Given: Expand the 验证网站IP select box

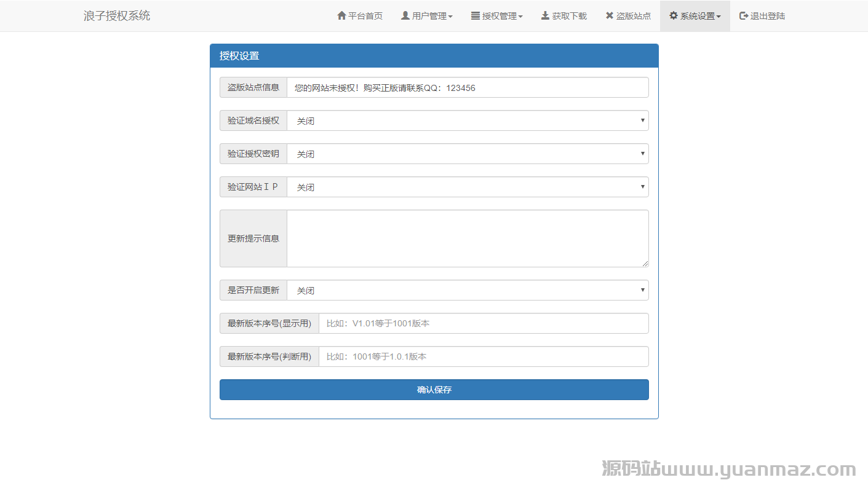Looking at the screenshot, I should [x=468, y=187].
